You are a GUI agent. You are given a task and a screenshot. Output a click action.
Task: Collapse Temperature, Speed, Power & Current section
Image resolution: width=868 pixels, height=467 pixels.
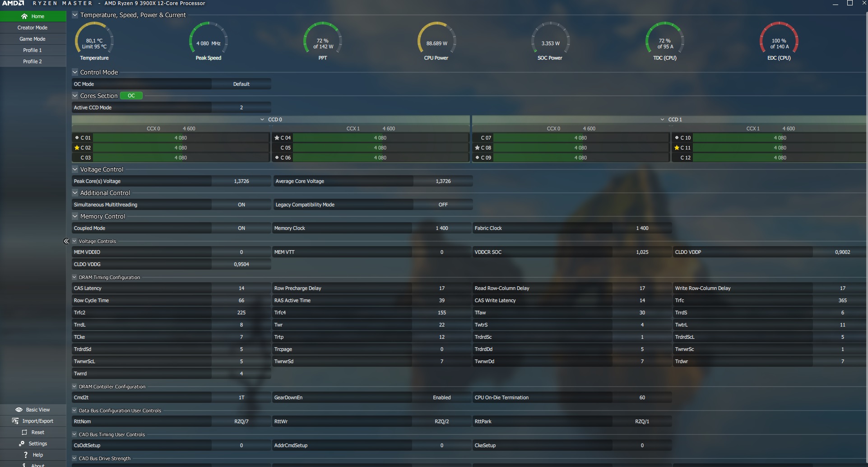tap(75, 15)
